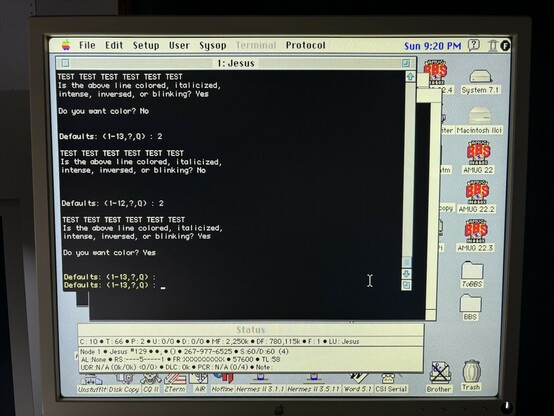554x416 pixels.
Task: Click the Balloon Help question mark icon
Action: [x=474, y=45]
